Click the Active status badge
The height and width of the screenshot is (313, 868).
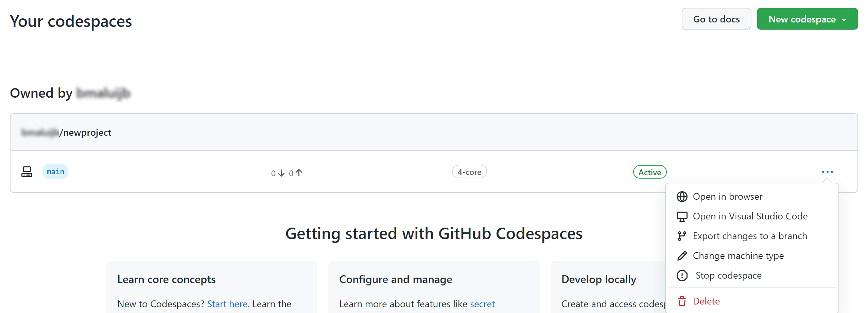649,172
